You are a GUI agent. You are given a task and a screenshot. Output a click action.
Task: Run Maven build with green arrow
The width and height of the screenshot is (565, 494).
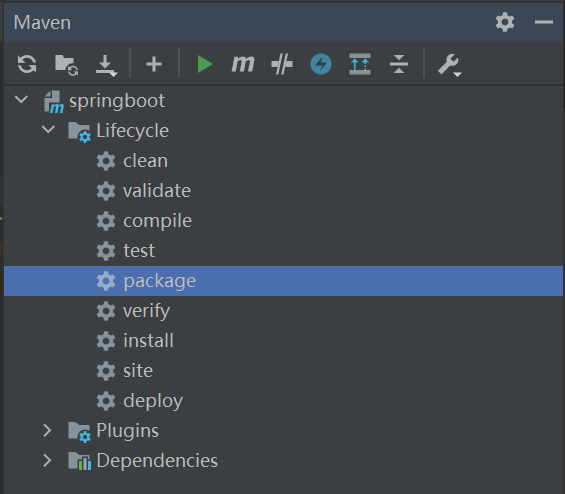[205, 64]
